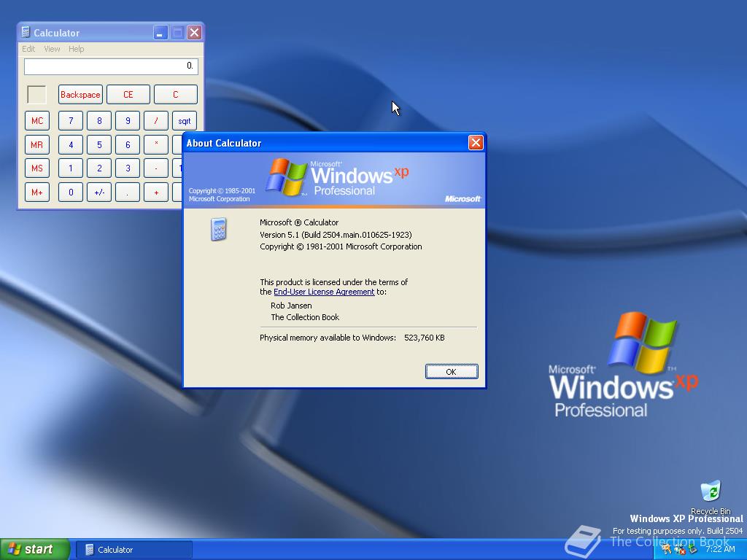747x560 pixels.
Task: Close the About Calculator dialog
Action: [x=476, y=143]
